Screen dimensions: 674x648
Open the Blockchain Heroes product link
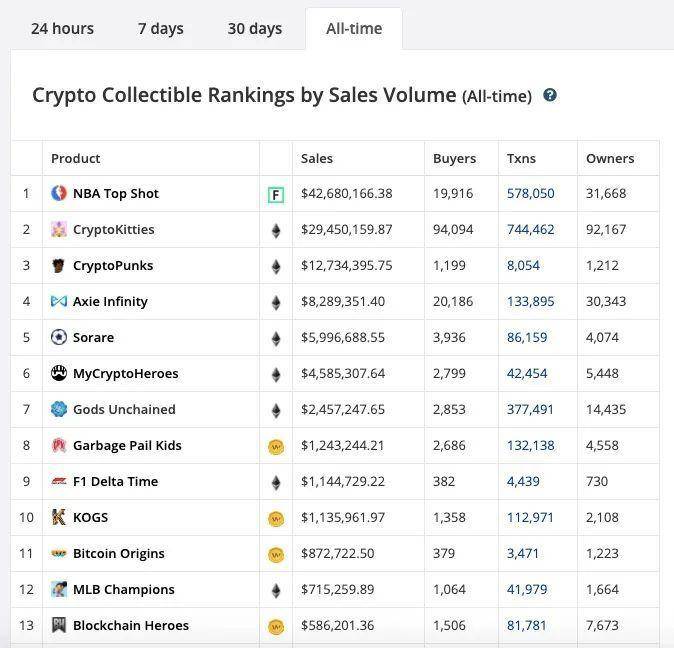[x=131, y=626]
